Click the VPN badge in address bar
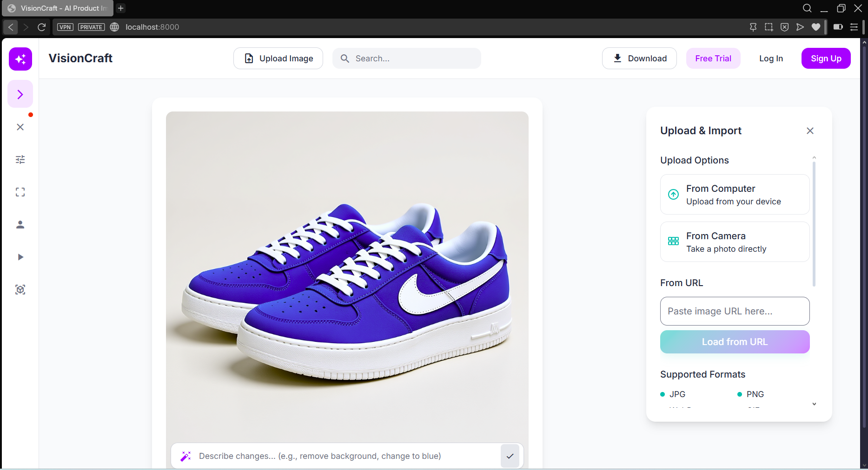Viewport: 868px width, 470px height. (65, 27)
